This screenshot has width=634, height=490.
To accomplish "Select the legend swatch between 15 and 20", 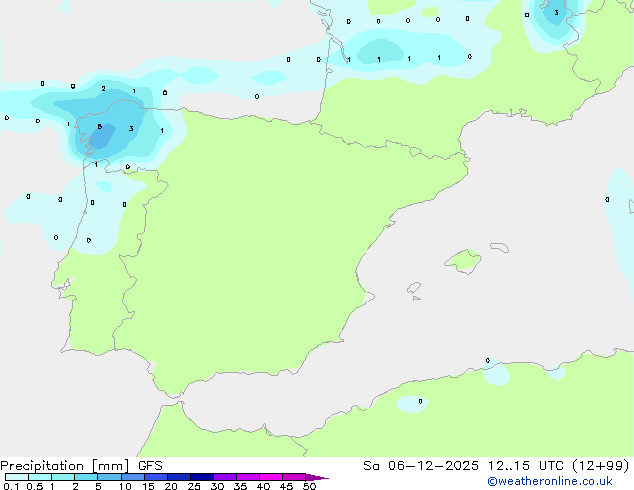I will (x=156, y=477).
